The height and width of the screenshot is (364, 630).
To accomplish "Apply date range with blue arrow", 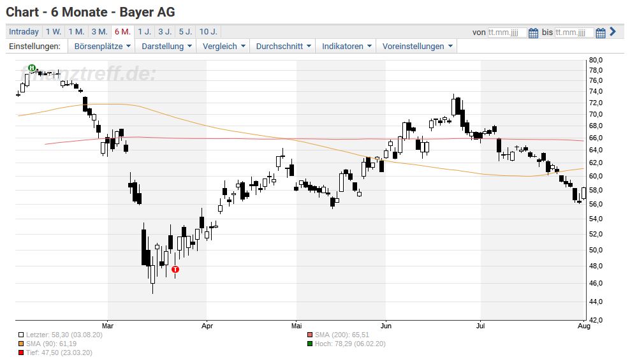I will coord(612,31).
